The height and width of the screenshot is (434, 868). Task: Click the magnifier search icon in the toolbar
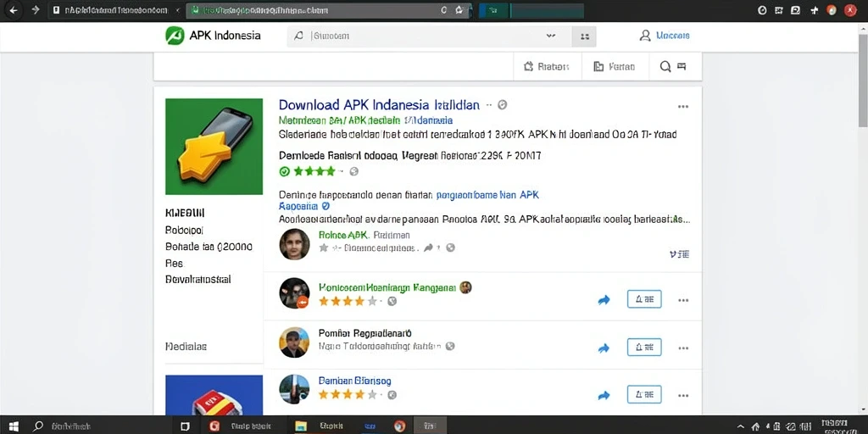pos(665,67)
